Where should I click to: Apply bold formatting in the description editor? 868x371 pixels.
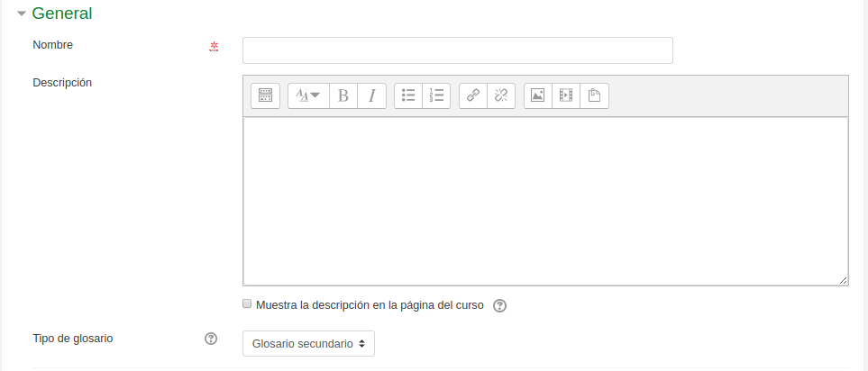click(x=343, y=95)
